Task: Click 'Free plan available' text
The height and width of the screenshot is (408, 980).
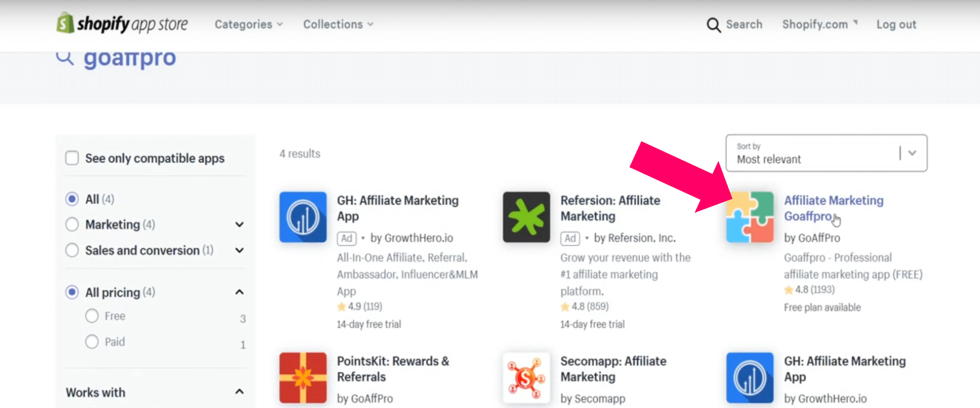Action: [x=822, y=308]
